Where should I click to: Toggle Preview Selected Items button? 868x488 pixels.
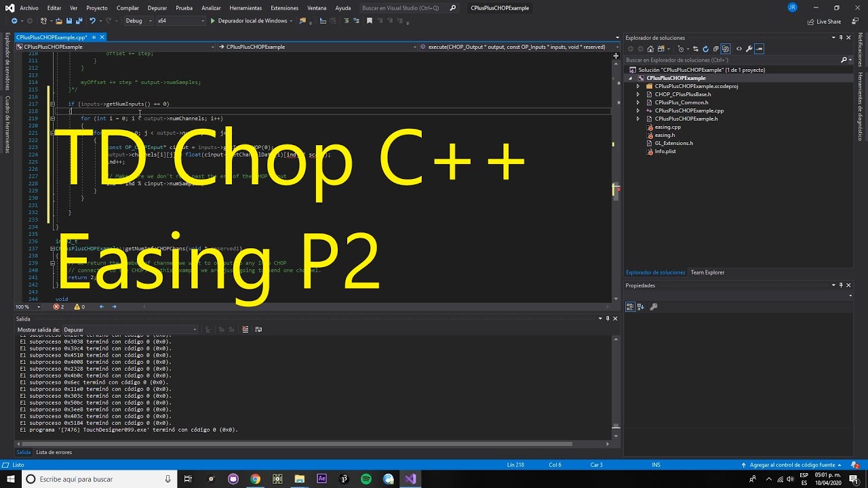click(x=759, y=49)
